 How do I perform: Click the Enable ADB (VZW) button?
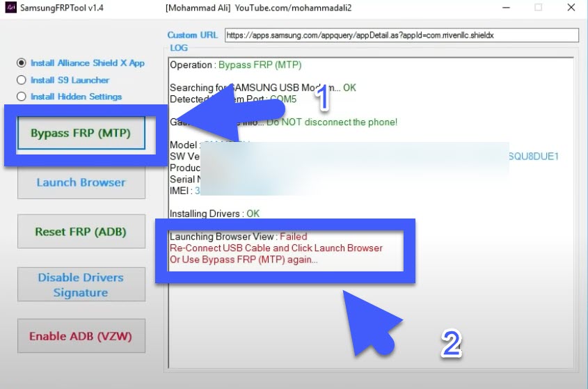pyautogui.click(x=81, y=336)
